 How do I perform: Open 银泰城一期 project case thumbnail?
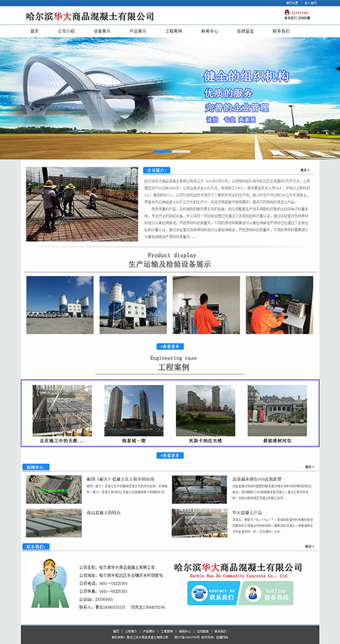tap(133, 411)
